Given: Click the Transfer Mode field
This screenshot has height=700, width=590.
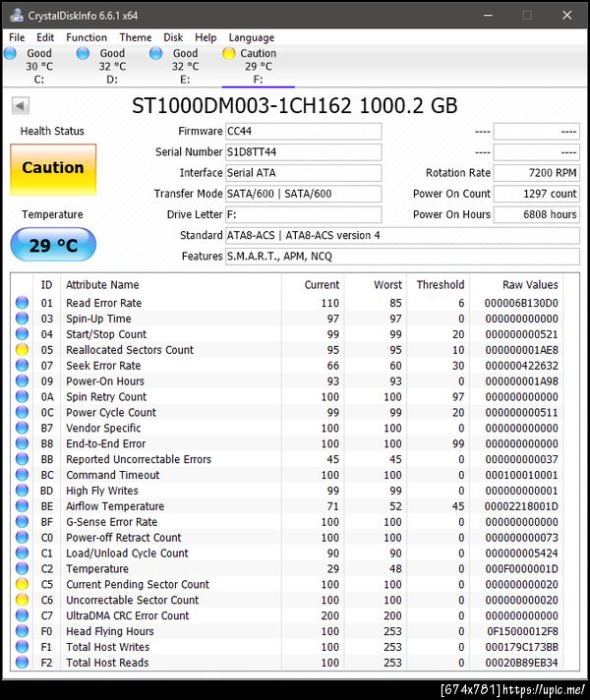Looking at the screenshot, I should 303,194.
